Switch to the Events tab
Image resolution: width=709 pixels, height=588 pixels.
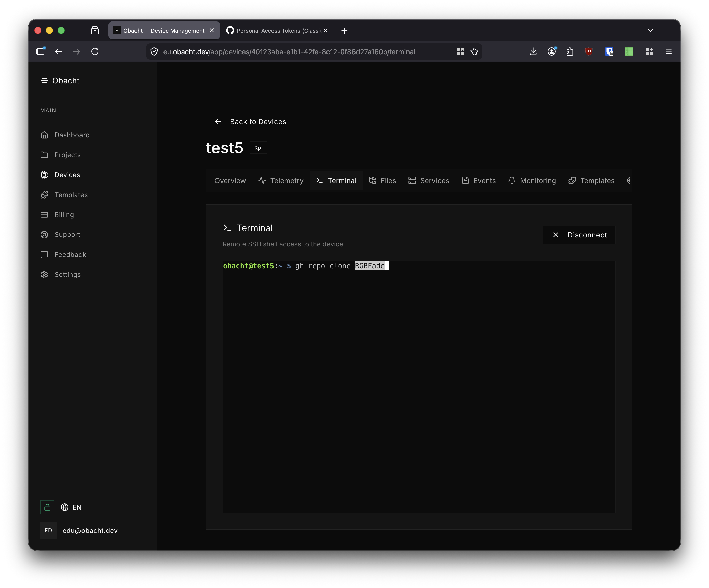click(x=479, y=181)
